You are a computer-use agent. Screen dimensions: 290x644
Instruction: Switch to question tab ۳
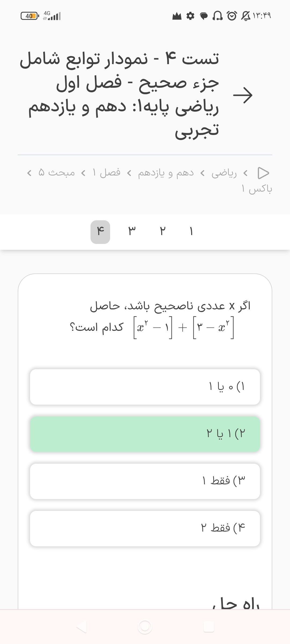click(x=132, y=231)
